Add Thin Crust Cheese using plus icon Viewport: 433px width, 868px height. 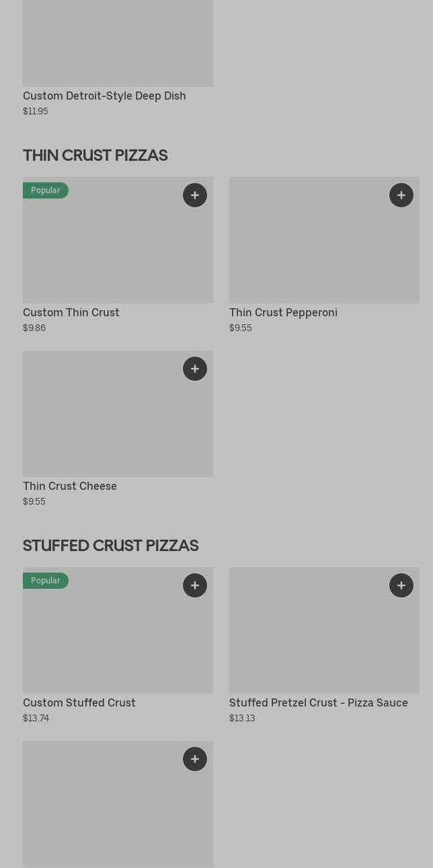click(x=195, y=369)
